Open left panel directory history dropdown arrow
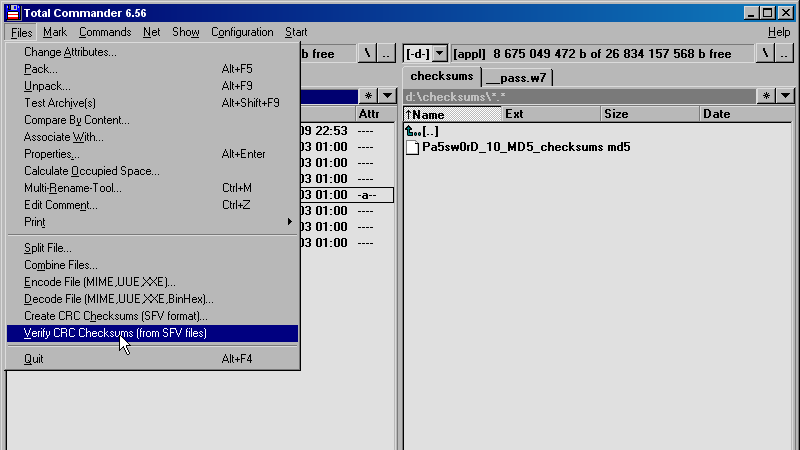Viewport: 800px width, 450px height. (x=387, y=96)
